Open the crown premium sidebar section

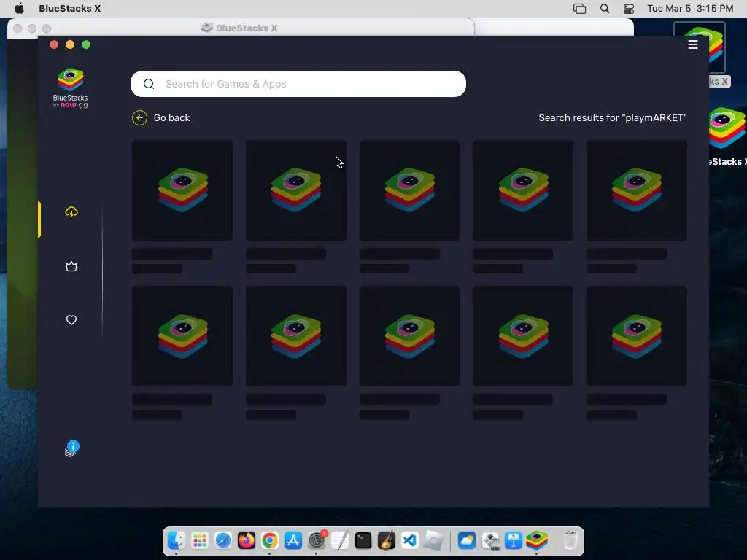coord(71,266)
